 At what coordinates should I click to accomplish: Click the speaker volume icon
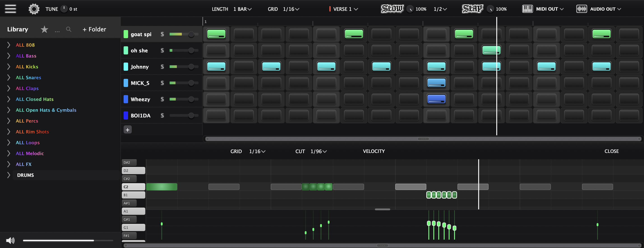click(x=10, y=241)
